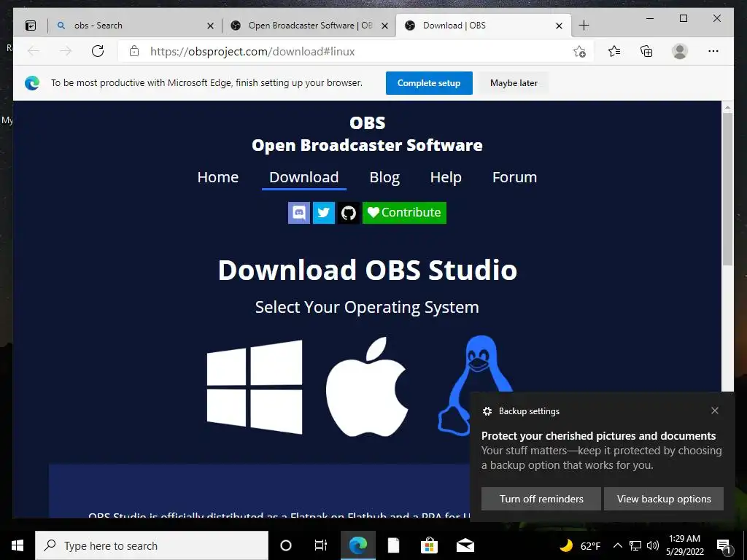Open the tab actions menu icon
This screenshot has width=747, height=560.
pyautogui.click(x=31, y=26)
